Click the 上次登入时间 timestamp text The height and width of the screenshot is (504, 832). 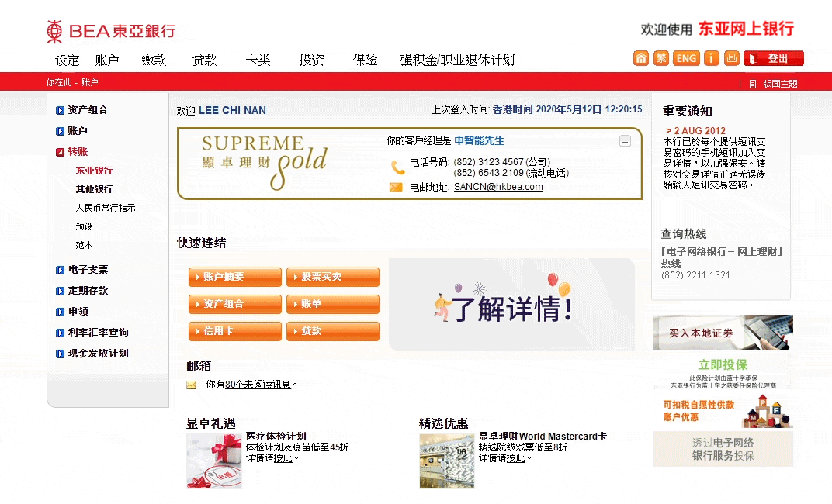536,109
